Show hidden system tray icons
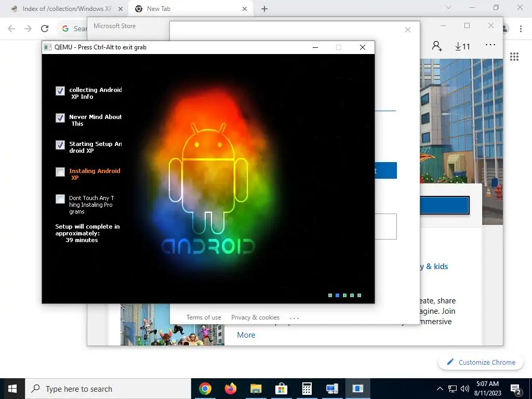This screenshot has height=399, width=532. pos(440,389)
